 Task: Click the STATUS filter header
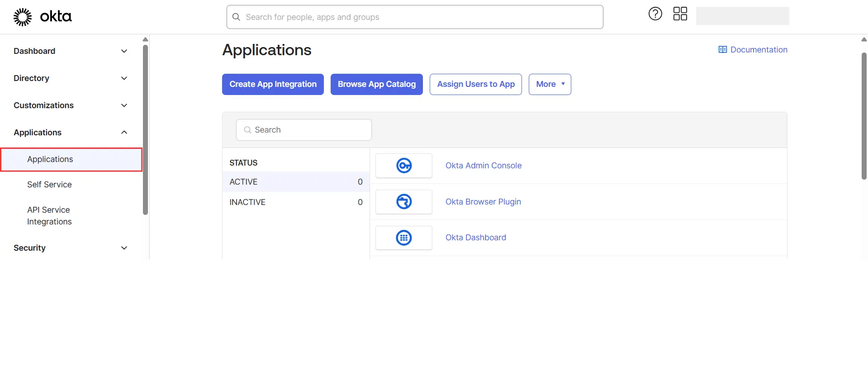(x=243, y=163)
